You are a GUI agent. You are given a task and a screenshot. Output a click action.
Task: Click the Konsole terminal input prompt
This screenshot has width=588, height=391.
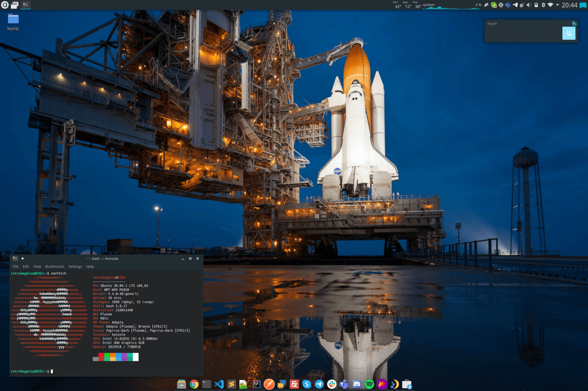coord(52,371)
